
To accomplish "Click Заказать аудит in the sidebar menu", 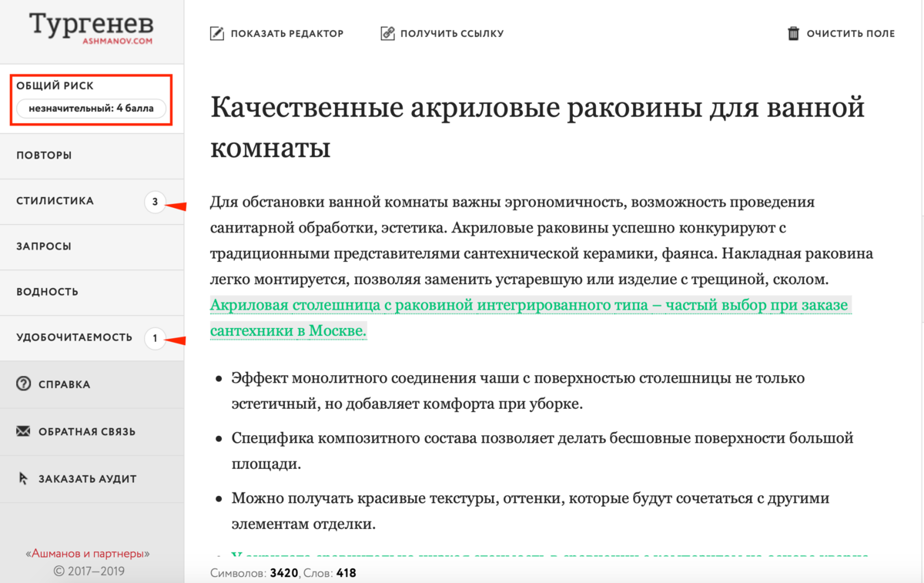I will coord(86,478).
